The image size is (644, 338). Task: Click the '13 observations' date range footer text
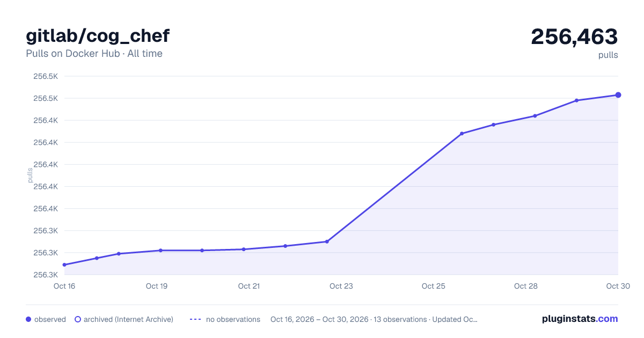coord(374,319)
